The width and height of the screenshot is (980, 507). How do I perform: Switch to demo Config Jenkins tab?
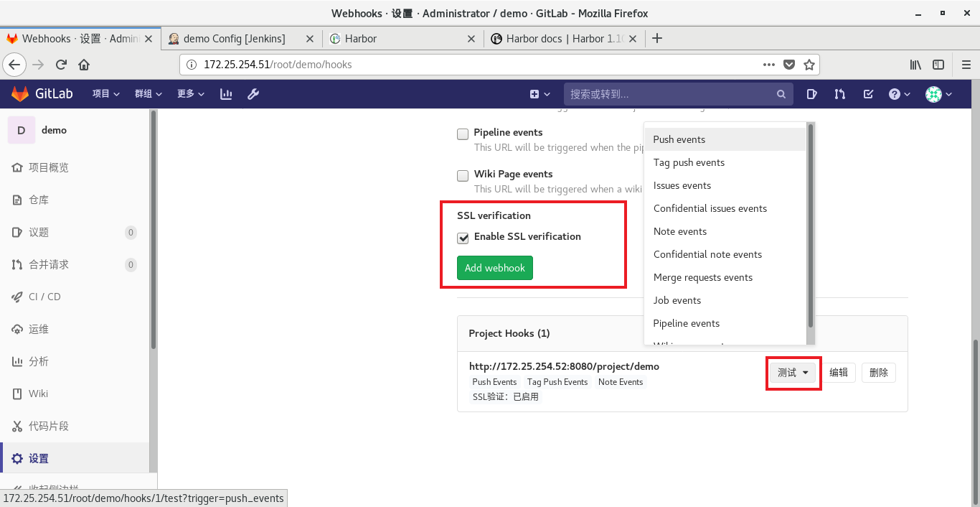242,39
